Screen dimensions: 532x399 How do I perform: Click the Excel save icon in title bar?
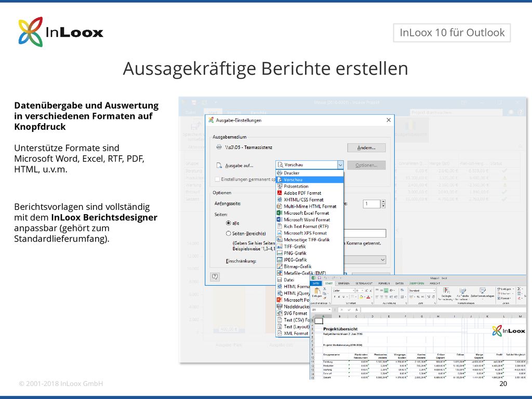point(320,278)
